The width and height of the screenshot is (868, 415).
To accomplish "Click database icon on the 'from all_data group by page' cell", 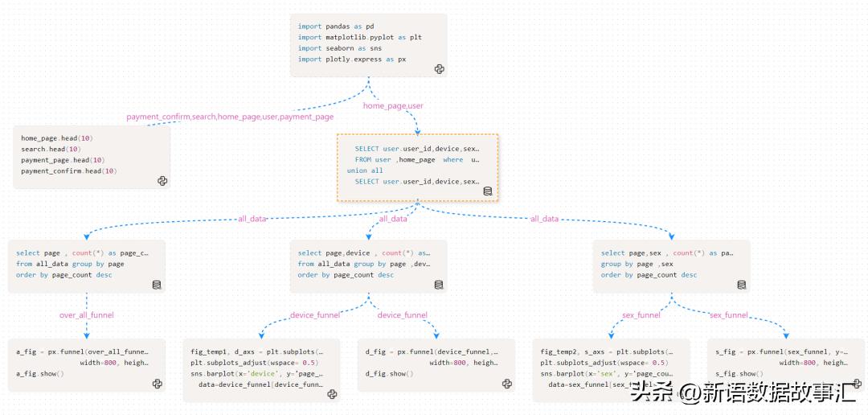I will click(157, 285).
